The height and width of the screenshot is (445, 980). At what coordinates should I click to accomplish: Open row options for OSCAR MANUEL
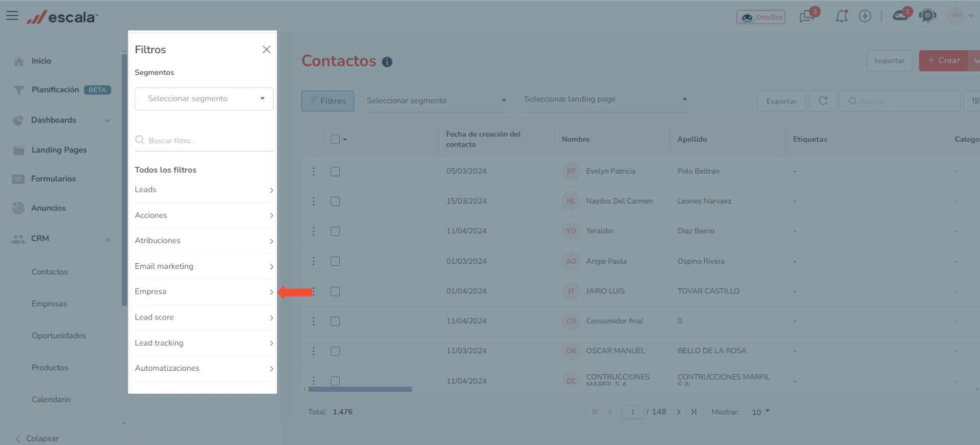click(314, 351)
